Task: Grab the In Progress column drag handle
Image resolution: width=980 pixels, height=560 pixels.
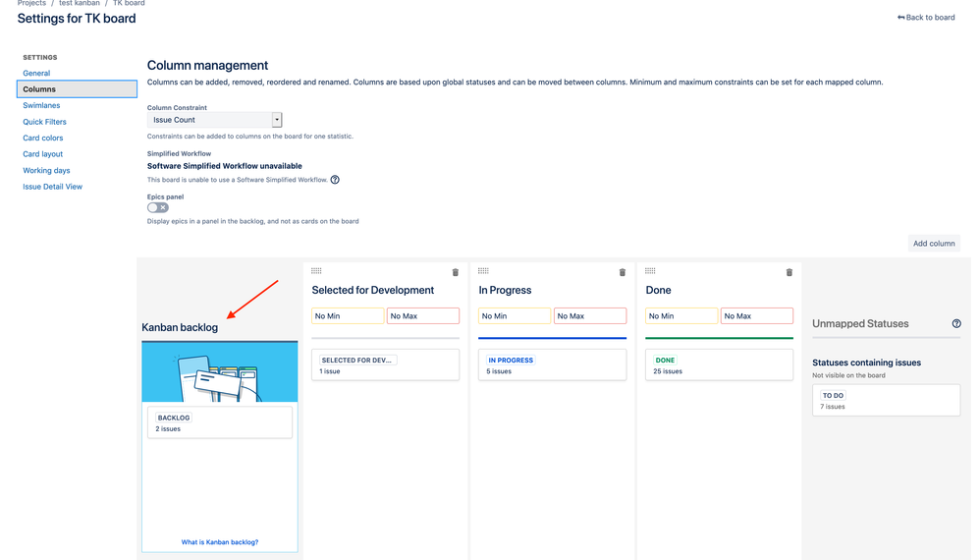Action: click(483, 271)
